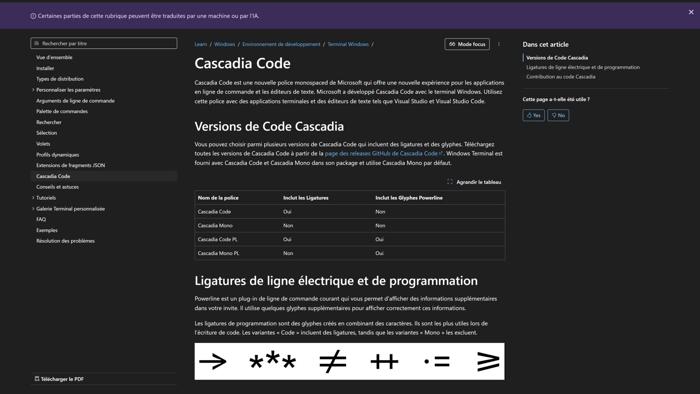Open the 'FAQ' sidebar page
This screenshot has height=394, width=700.
coord(41,219)
